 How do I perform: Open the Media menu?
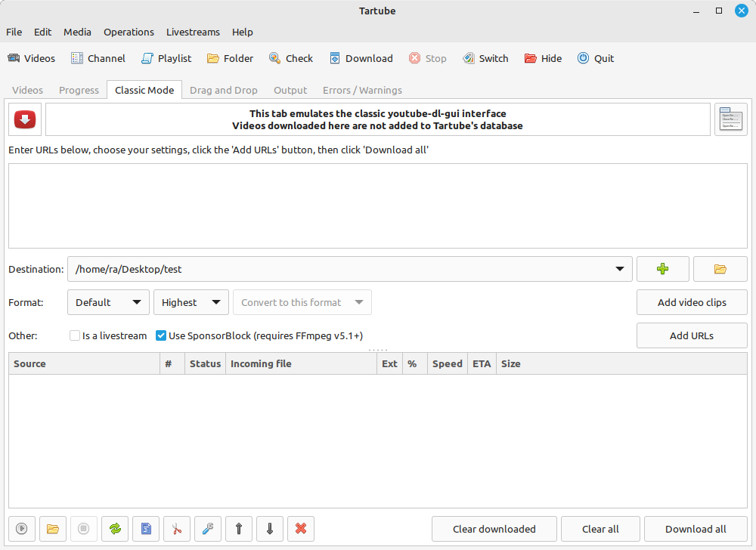[x=77, y=32]
